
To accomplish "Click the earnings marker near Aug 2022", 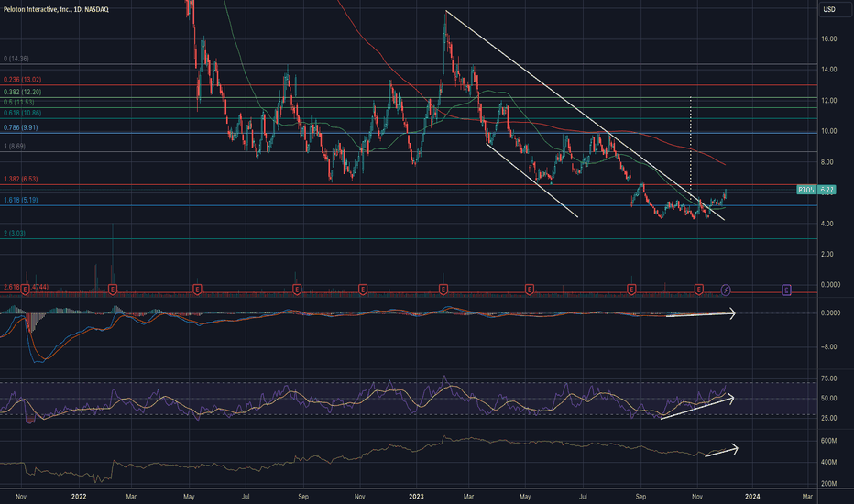I will 297,290.
